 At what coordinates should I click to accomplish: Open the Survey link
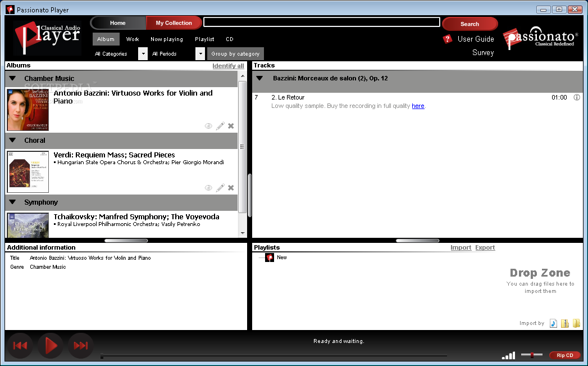[483, 52]
